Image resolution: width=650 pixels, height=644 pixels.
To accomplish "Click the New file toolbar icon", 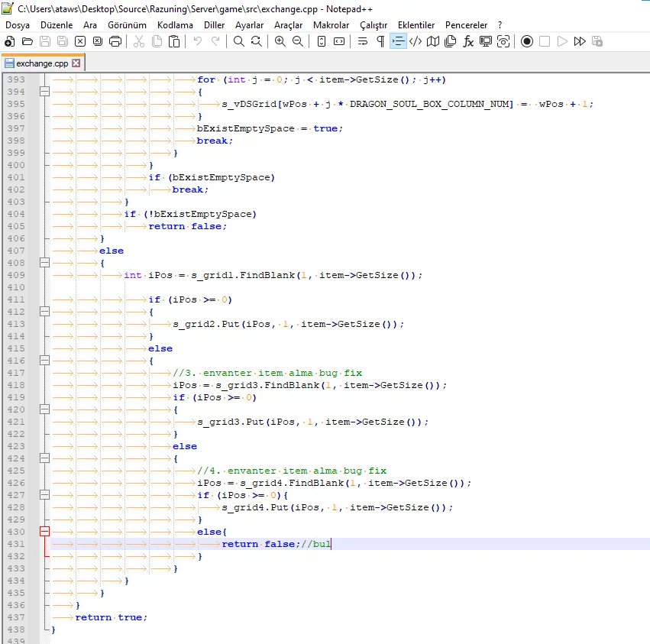I will (10, 41).
